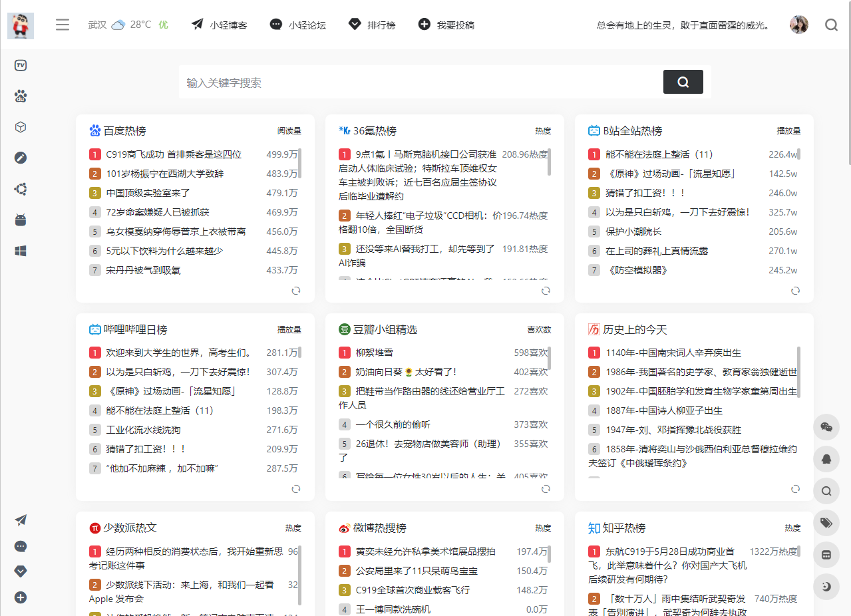Open "《防空模拟器》" item
The image size is (851, 616).
click(x=637, y=270)
